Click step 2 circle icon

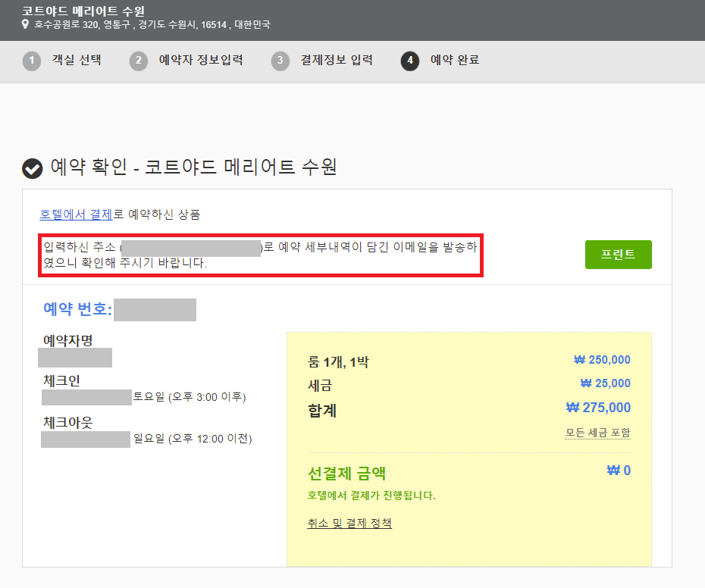click(139, 61)
